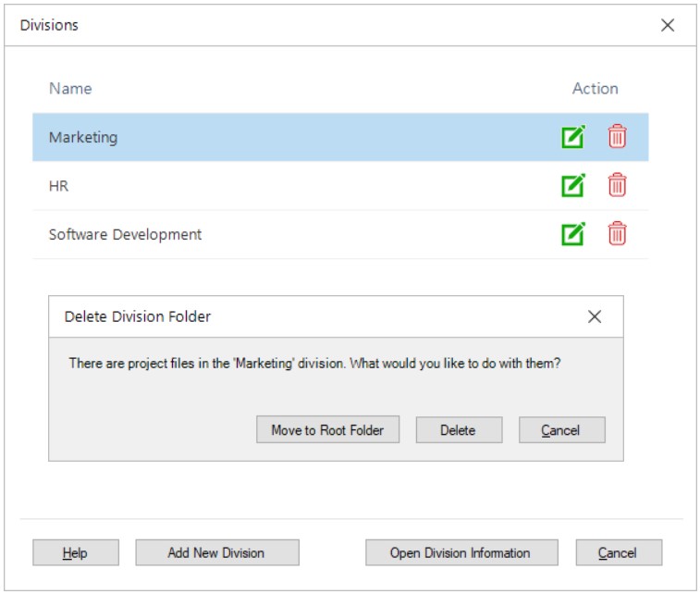Click the Action column header
This screenshot has width=700, height=594.
click(595, 89)
